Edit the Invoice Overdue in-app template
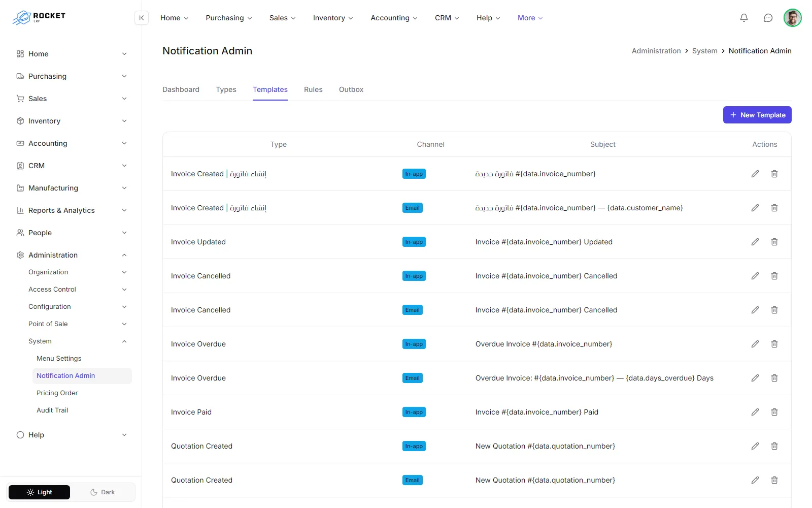Image resolution: width=812 pixels, height=508 pixels. tap(755, 344)
